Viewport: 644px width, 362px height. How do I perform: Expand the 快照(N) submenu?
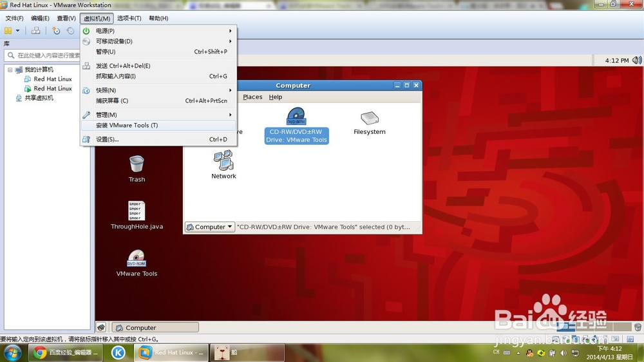click(x=158, y=90)
